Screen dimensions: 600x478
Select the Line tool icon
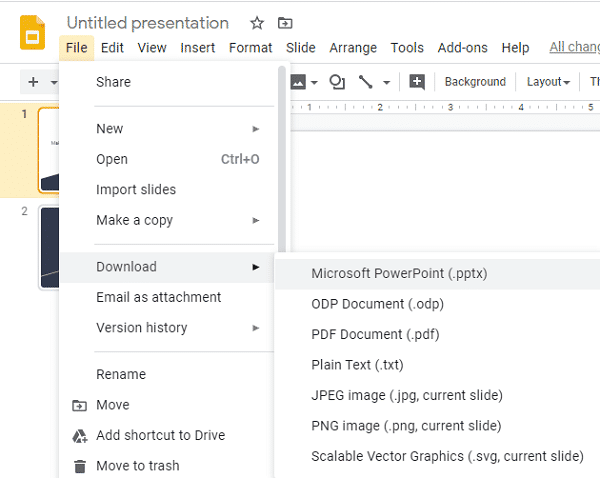[365, 82]
